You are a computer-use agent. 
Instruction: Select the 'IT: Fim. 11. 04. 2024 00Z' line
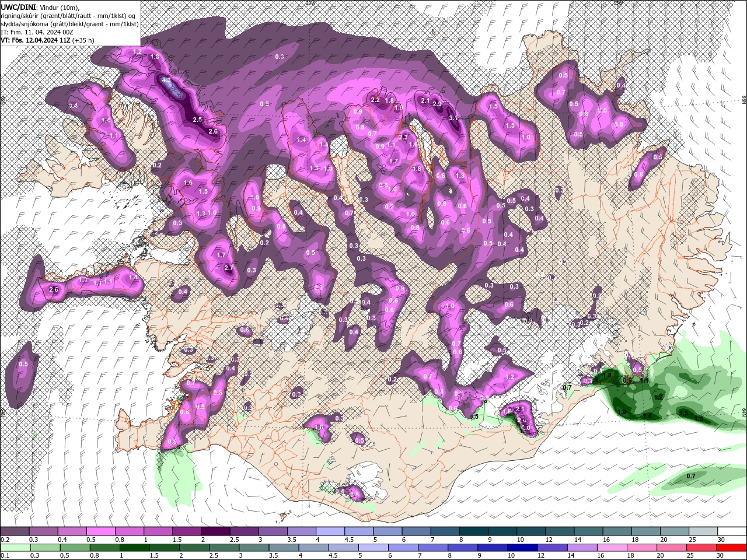pos(37,32)
